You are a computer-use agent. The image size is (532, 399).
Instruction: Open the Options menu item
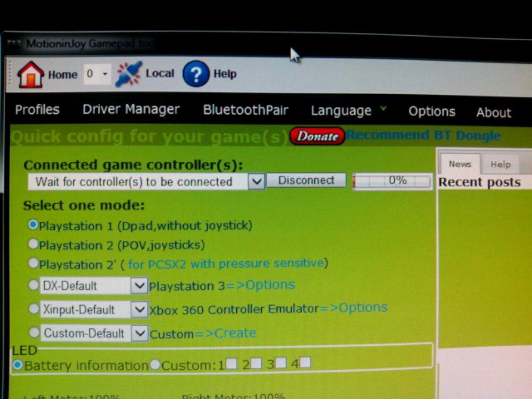pos(431,111)
